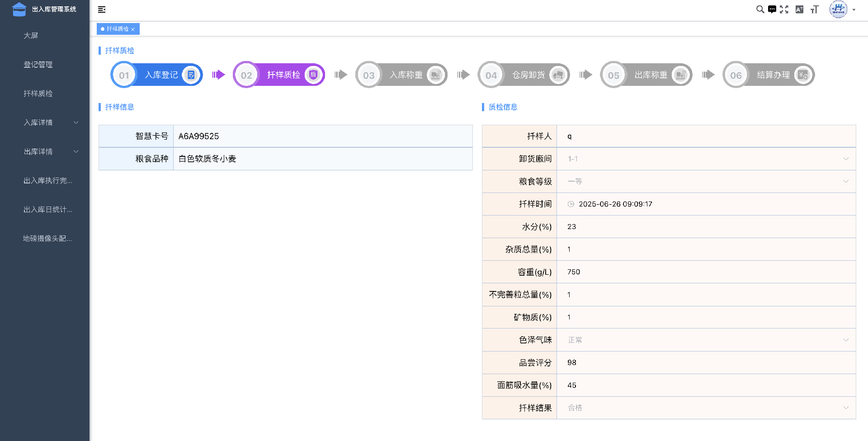Toggle fullscreen mode icon
Screen dimensions: 868x441
pyautogui.click(x=784, y=9)
